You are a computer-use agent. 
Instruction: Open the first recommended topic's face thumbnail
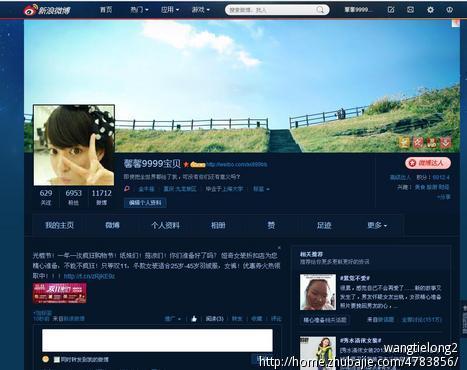318,292
